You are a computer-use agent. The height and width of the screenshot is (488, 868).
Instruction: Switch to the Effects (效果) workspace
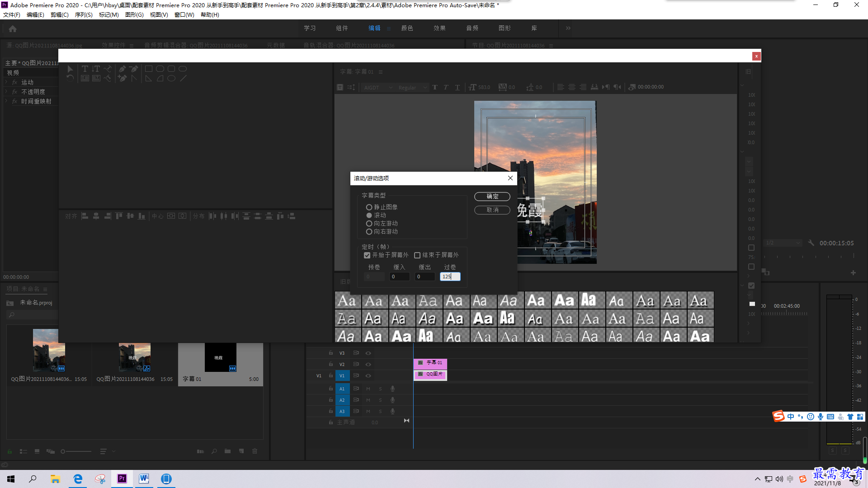(440, 28)
